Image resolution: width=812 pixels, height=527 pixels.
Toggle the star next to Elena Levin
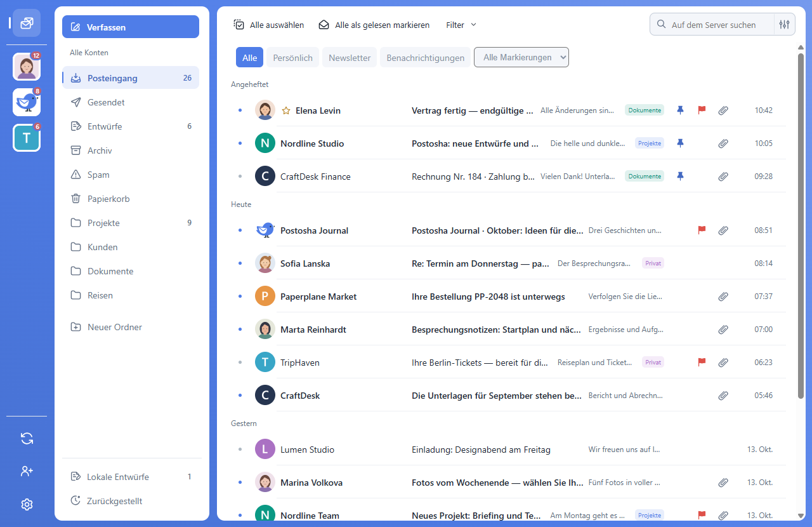[286, 110]
